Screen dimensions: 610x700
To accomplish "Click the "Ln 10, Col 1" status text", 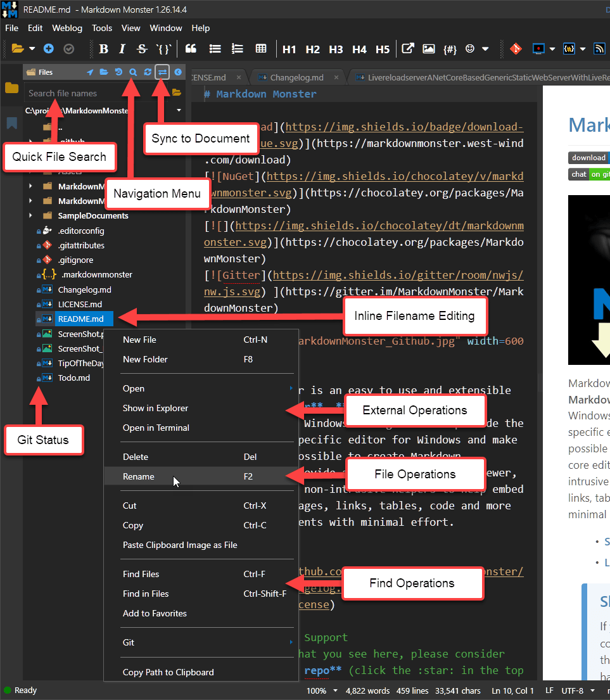I will coord(512,690).
